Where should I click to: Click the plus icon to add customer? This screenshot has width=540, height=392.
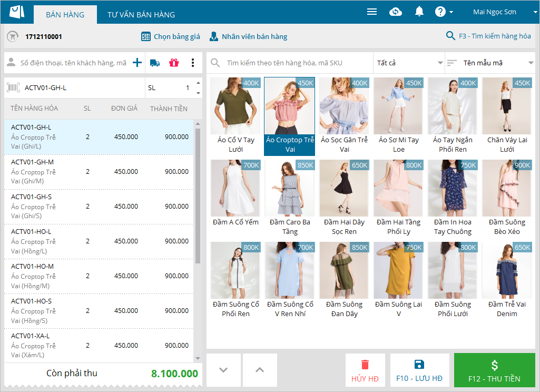137,63
